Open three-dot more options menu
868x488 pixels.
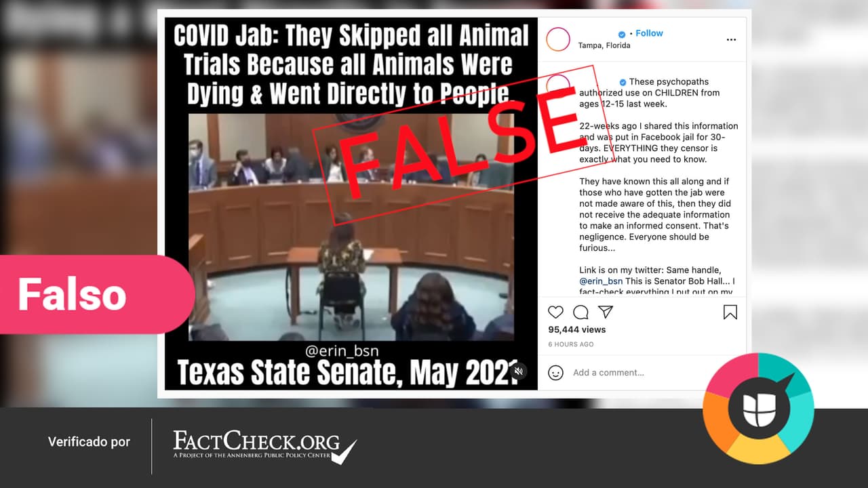click(731, 39)
